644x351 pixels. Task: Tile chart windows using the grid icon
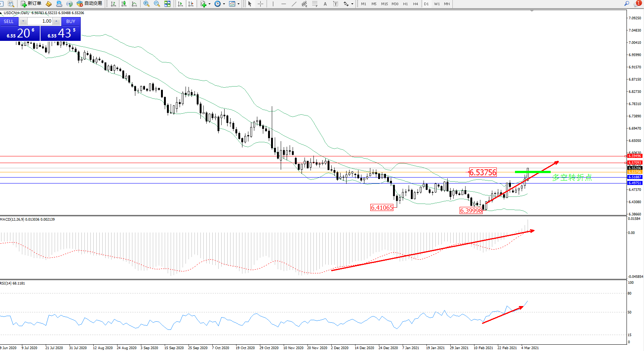point(167,4)
